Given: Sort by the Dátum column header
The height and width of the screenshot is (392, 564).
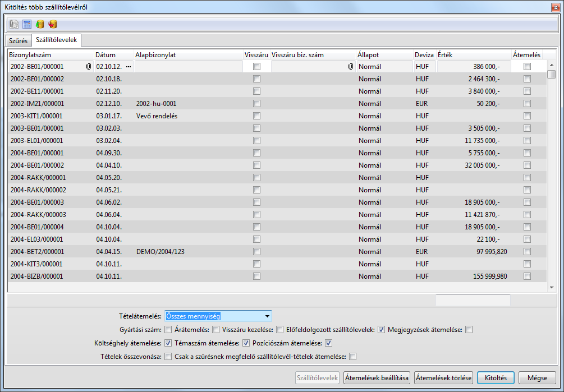Looking at the screenshot, I should pos(114,55).
